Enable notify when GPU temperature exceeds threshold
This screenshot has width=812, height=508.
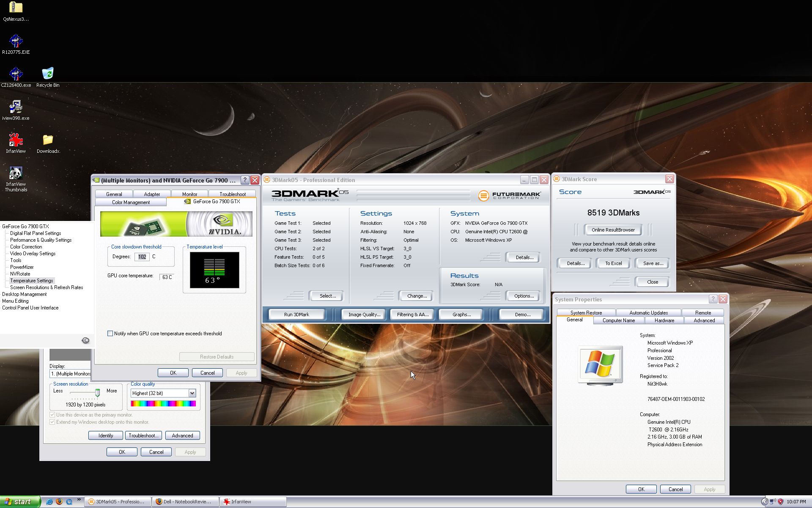[x=110, y=334]
